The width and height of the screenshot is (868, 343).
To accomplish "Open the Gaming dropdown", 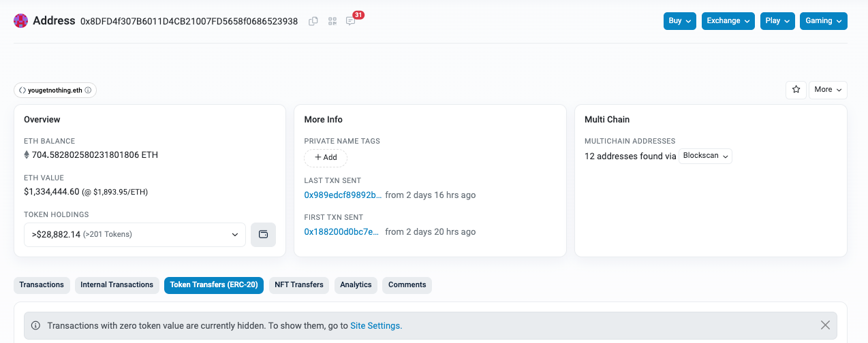I will click(824, 21).
